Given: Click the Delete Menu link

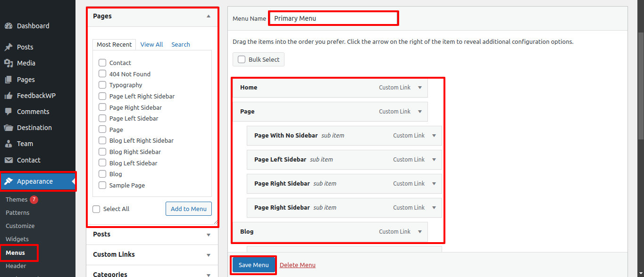Looking at the screenshot, I should 297,265.
